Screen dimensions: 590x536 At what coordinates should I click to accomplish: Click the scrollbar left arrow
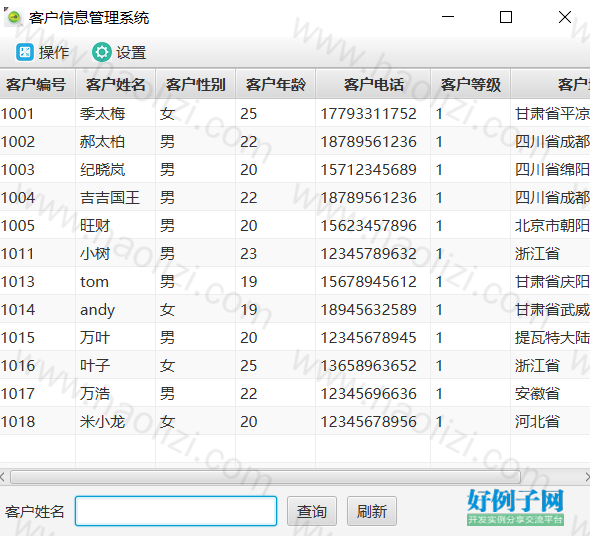(x=3, y=477)
